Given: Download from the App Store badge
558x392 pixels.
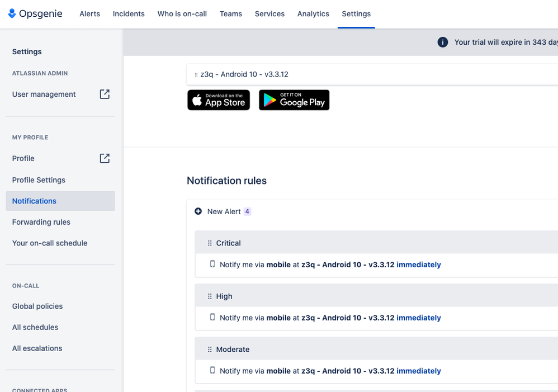Looking at the screenshot, I should click(219, 100).
